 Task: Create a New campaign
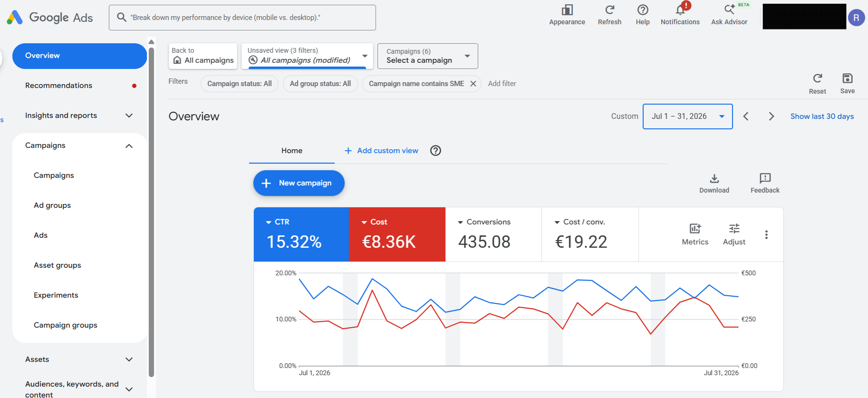pos(299,183)
